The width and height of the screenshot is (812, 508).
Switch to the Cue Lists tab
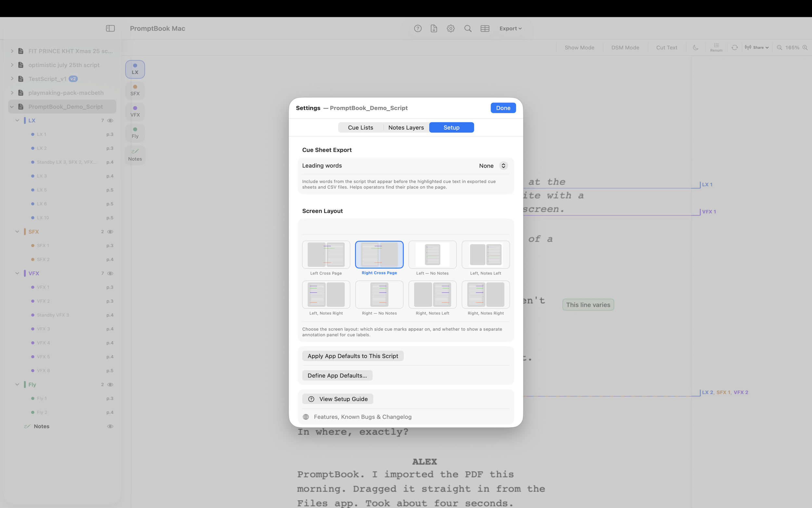(x=361, y=128)
